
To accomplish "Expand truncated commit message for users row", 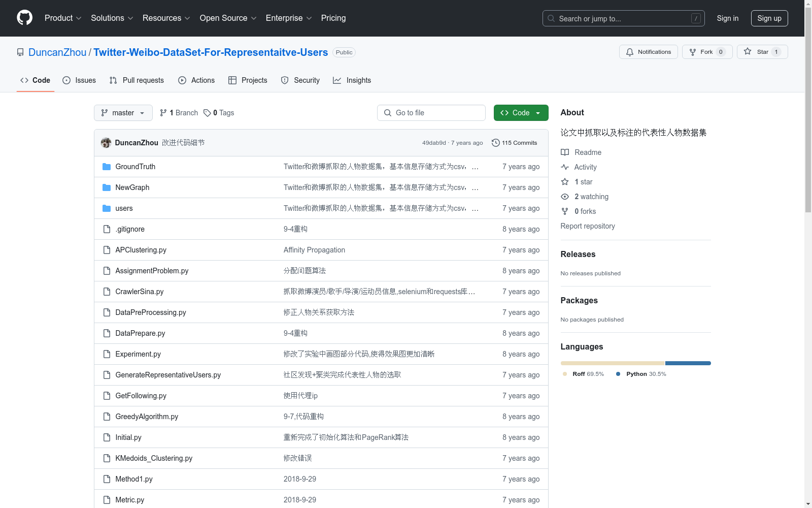I will pos(475,209).
